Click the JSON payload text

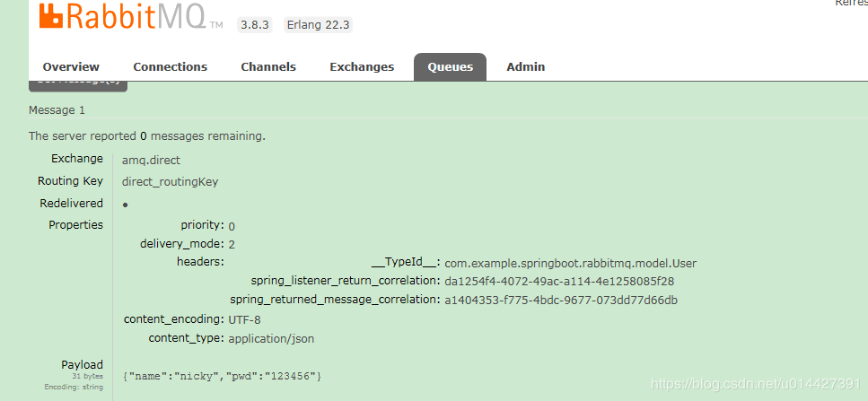[222, 375]
